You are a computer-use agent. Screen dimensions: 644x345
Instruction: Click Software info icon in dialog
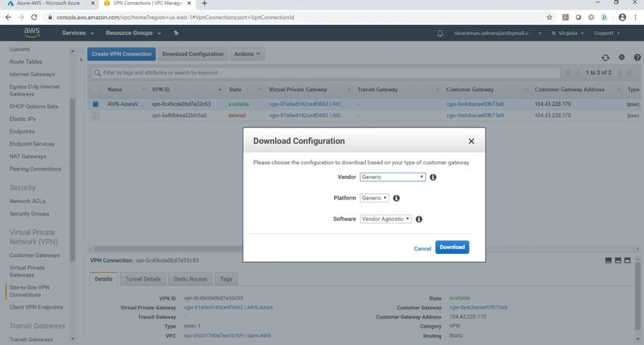pos(419,219)
